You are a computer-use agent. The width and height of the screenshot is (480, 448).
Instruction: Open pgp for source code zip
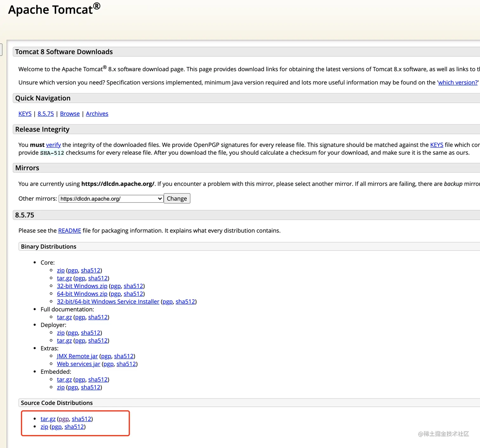57,427
